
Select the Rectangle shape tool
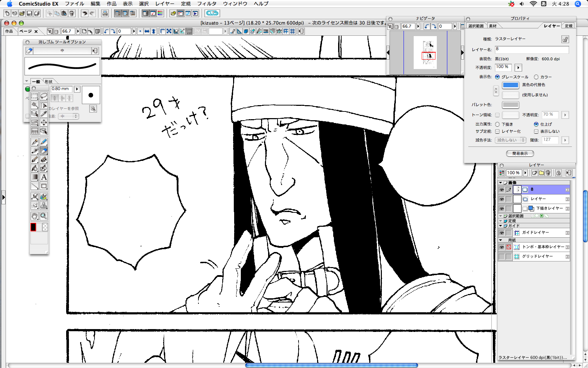point(44,186)
